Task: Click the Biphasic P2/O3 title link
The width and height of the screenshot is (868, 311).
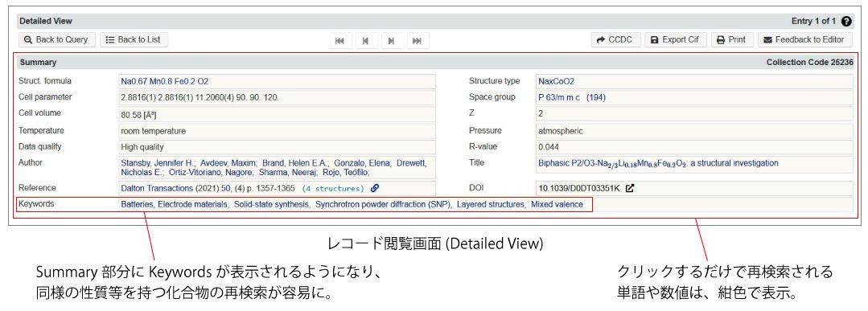Action: [658, 164]
